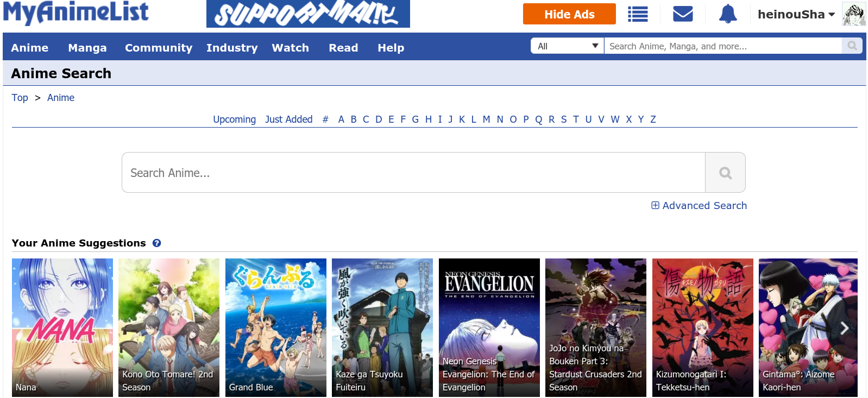Open the MyAnimeList home logo
868x398 pixels.
click(76, 12)
